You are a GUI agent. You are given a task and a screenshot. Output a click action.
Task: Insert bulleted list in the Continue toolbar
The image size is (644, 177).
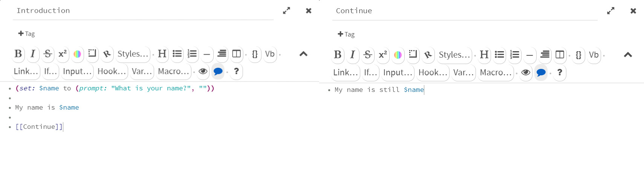point(499,55)
